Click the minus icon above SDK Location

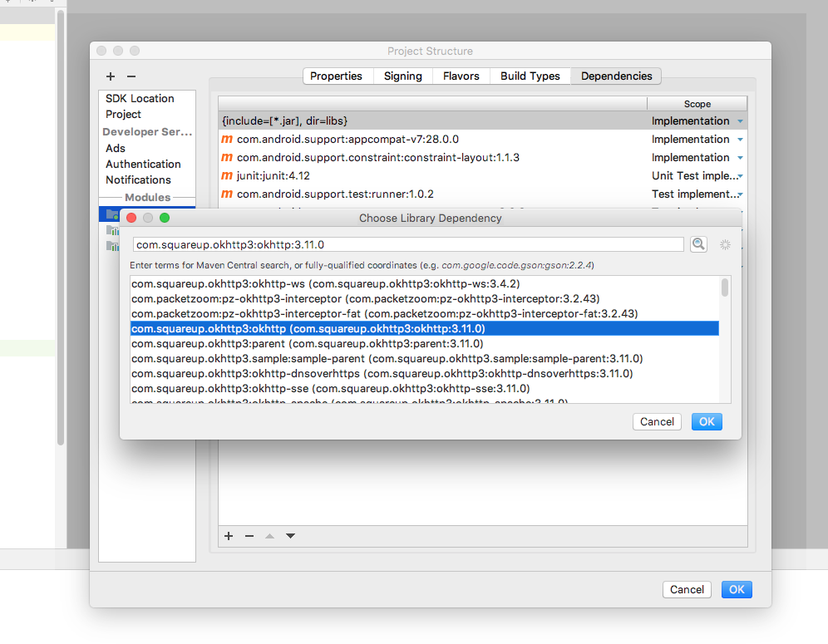[x=131, y=76]
